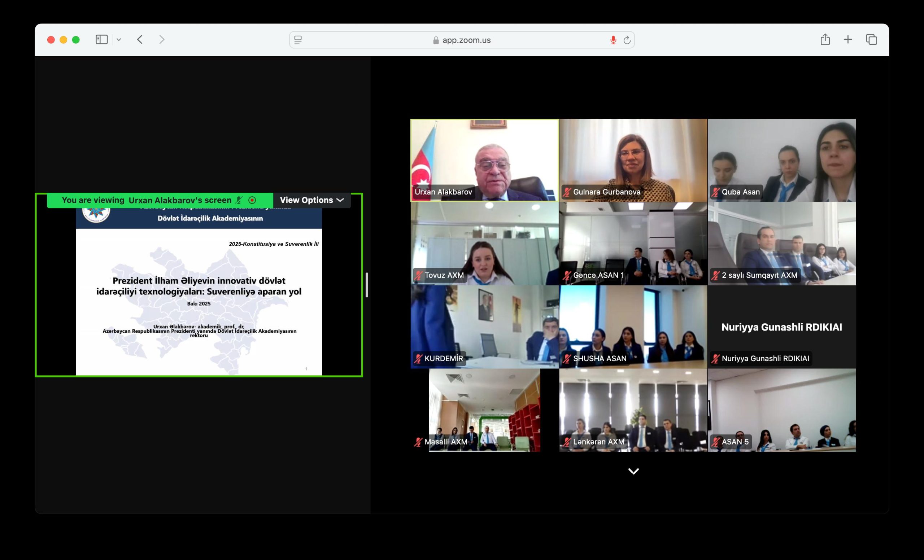Click the Safari sidebar toggle icon

tap(102, 39)
